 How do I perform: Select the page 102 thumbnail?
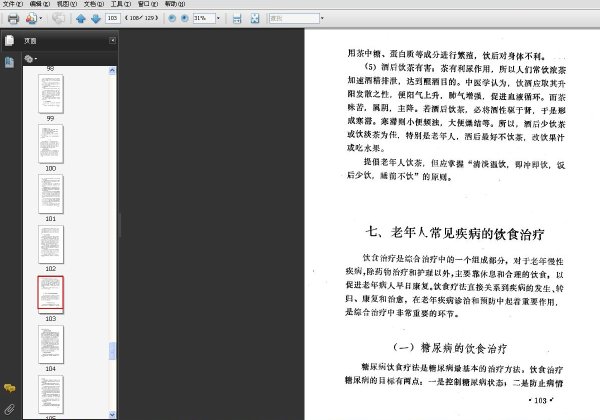pyautogui.click(x=51, y=244)
